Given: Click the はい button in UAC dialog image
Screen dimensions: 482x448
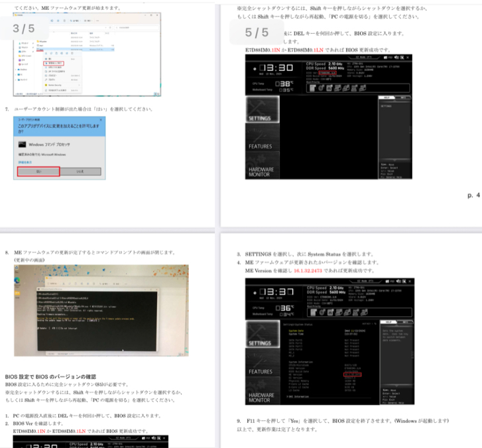Looking at the screenshot, I should [x=38, y=172].
